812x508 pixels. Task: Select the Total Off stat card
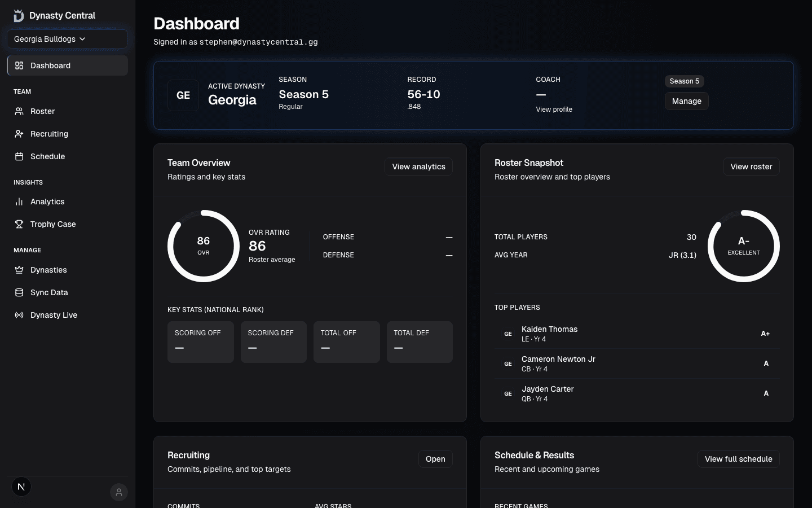click(x=347, y=342)
